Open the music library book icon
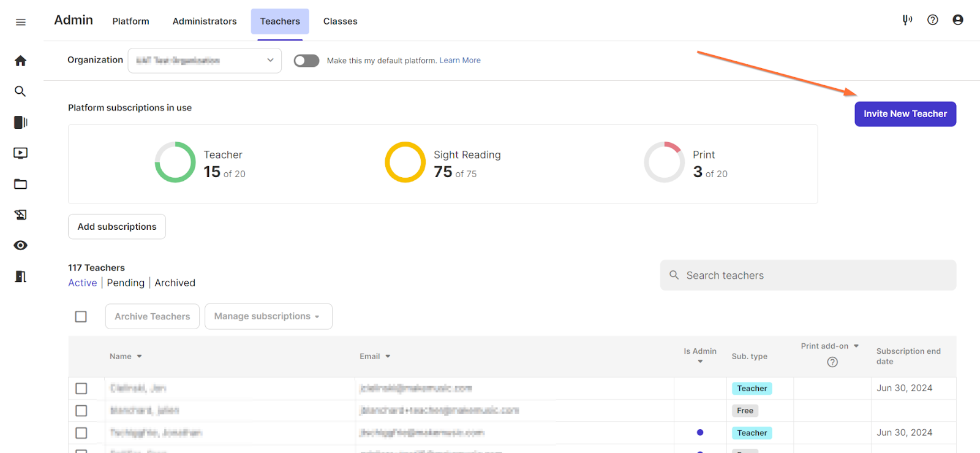 (20, 122)
